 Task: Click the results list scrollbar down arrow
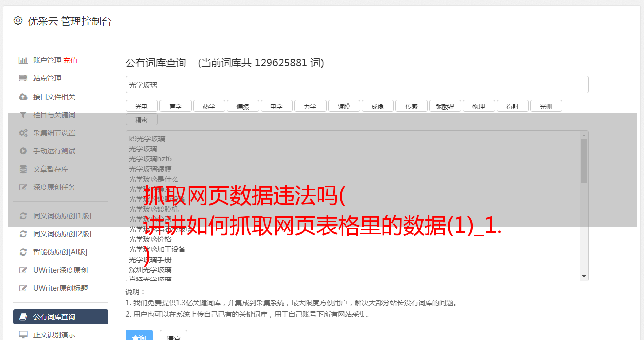coord(584,276)
